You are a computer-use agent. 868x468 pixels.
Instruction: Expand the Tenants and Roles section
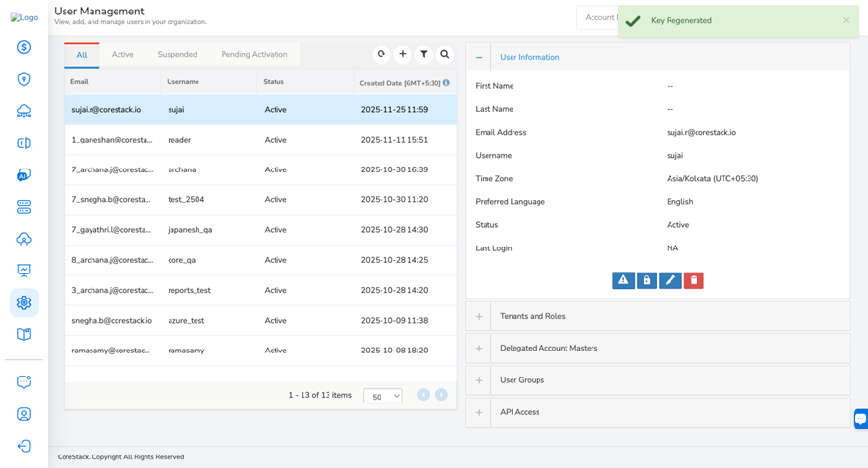click(479, 317)
